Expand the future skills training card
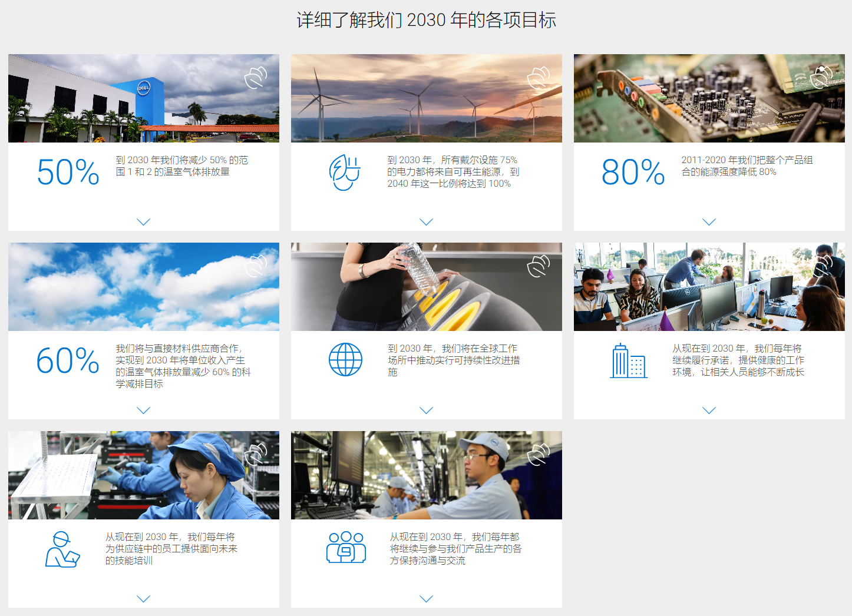Image resolution: width=852 pixels, height=616 pixels. tap(144, 599)
